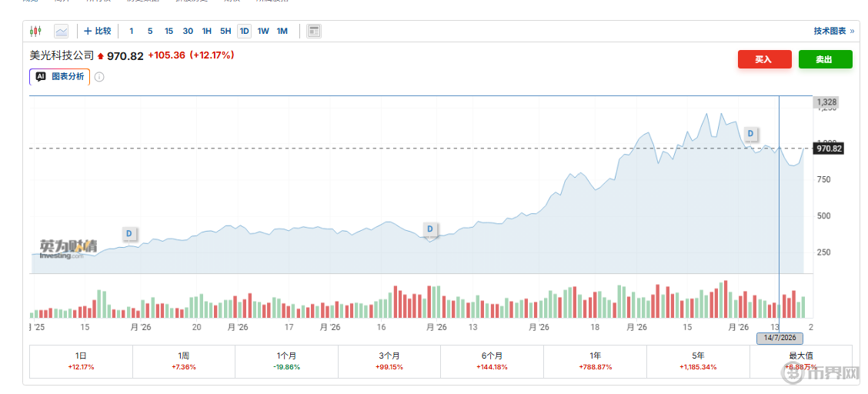Select the 6个月 range tab

coord(492,362)
